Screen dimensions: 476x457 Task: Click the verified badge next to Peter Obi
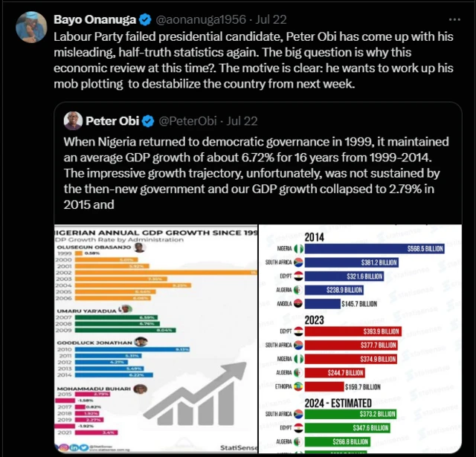pyautogui.click(x=148, y=120)
